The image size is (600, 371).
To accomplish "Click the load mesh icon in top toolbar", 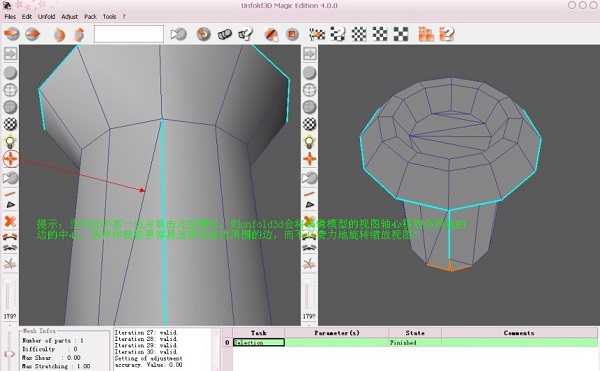I will click(11, 34).
